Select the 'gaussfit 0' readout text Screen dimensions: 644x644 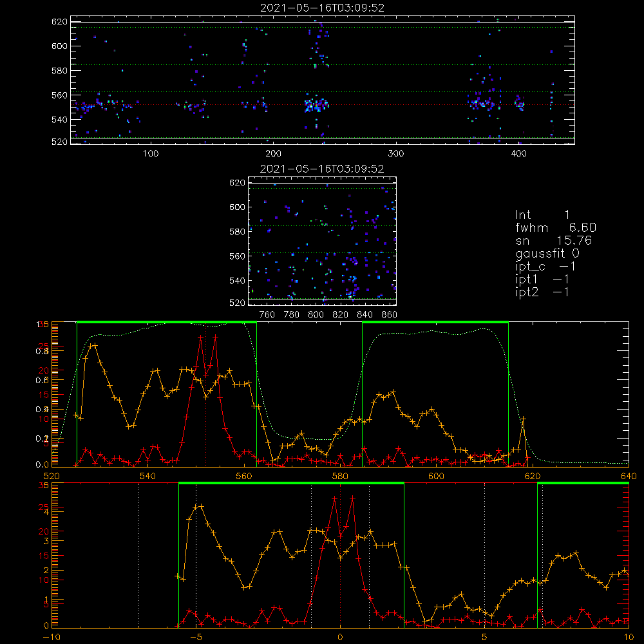coord(547,253)
